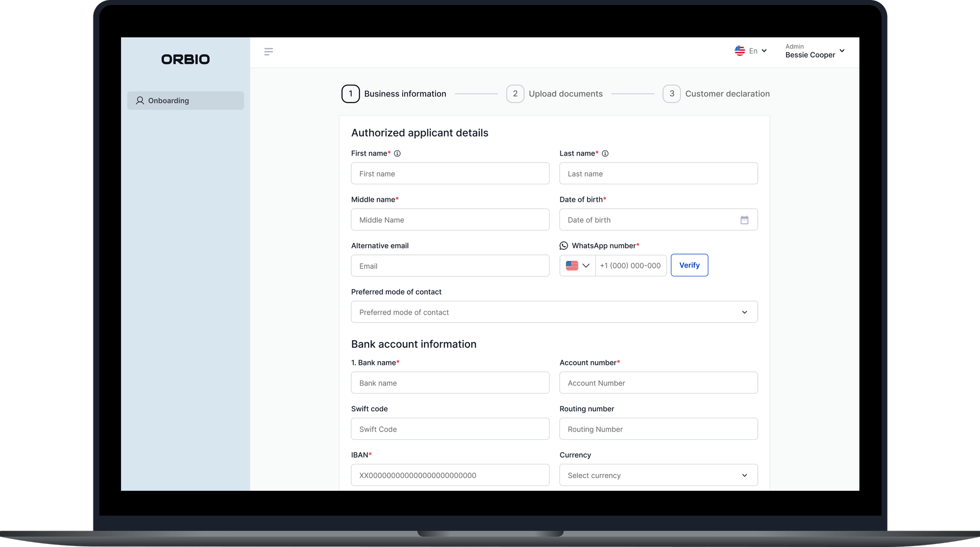Open Preferred mode of contact dropdown
This screenshot has height=547, width=980.
click(x=554, y=312)
